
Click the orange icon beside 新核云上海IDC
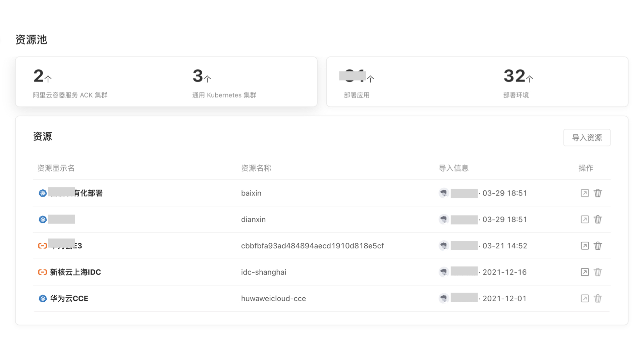tap(43, 272)
